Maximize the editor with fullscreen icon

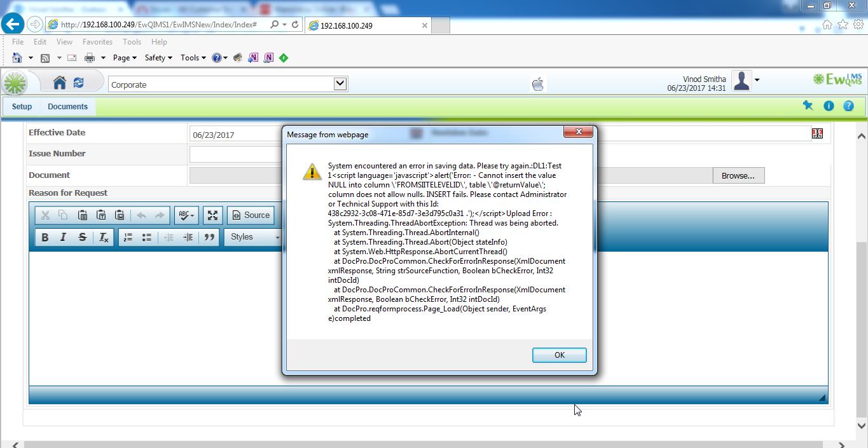pyautogui.click(x=212, y=215)
